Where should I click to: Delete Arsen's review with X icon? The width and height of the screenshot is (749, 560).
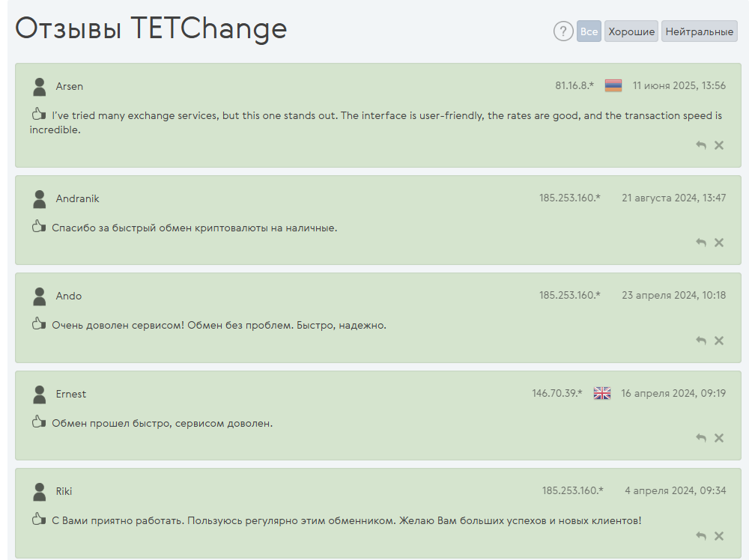719,145
